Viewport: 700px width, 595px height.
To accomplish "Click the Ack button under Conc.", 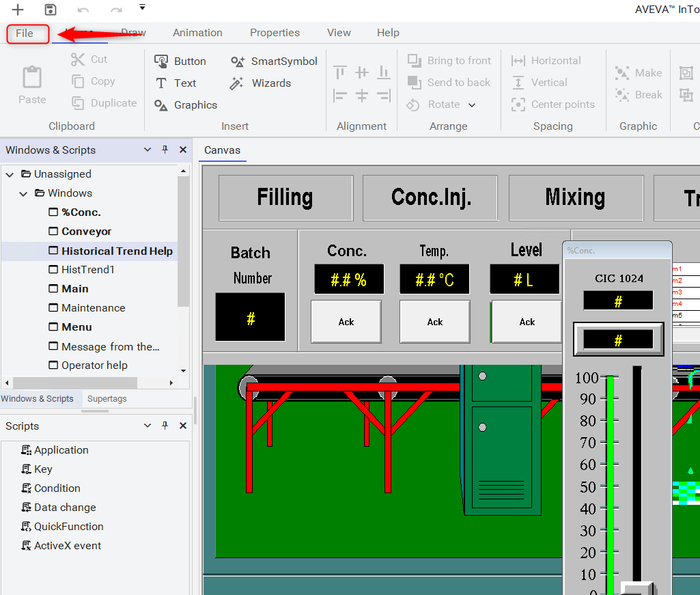I will coord(346,322).
